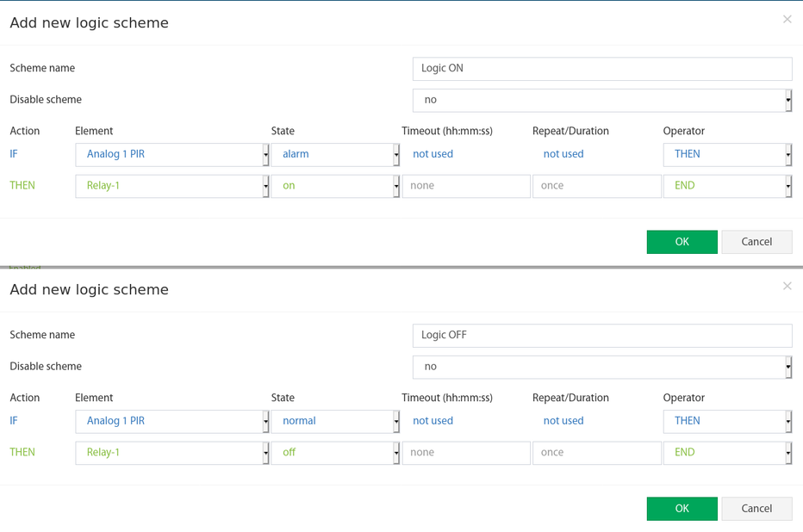This screenshot has width=803, height=532.
Task: Click the once repeat field in Logic OFF
Action: pos(597,453)
